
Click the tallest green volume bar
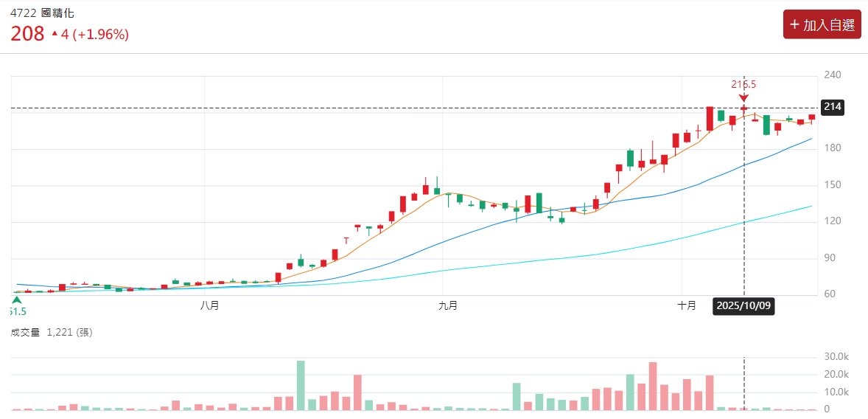click(x=301, y=384)
